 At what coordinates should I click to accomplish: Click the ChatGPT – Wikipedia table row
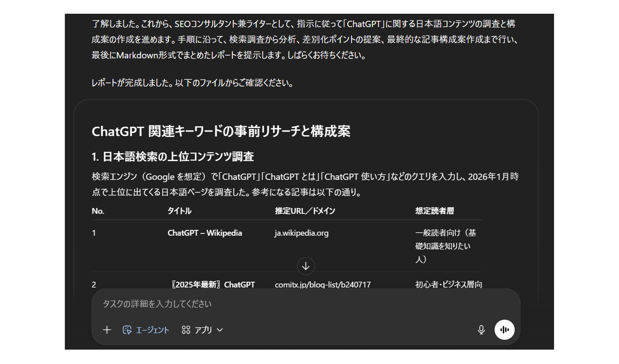coord(205,233)
